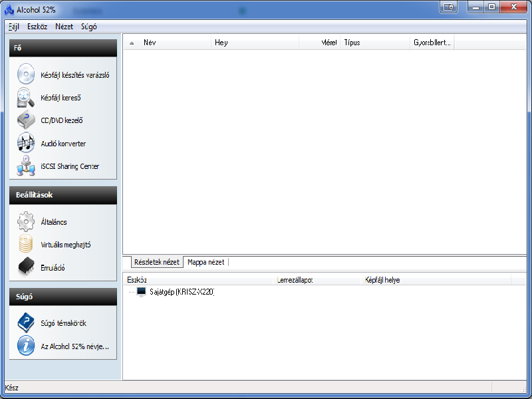This screenshot has width=532, height=399.
Task: Open Általános settings link
Action: 54,222
